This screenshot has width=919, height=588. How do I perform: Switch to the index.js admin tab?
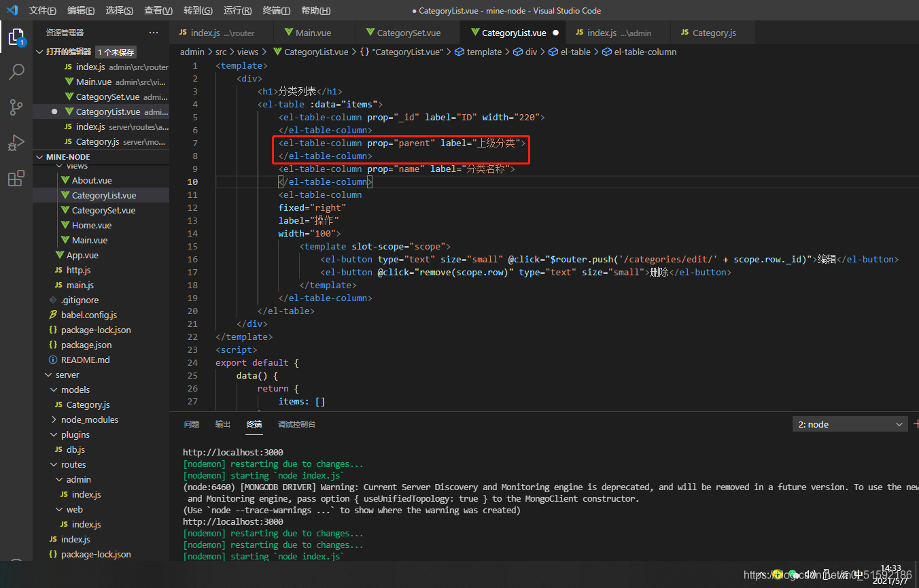tap(619, 33)
